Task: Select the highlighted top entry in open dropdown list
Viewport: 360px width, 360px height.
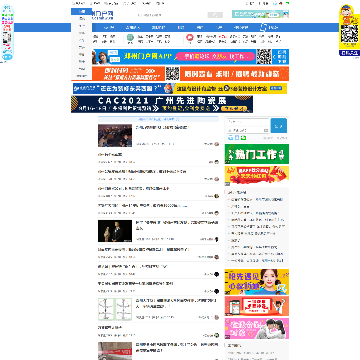Action: tap(82, 11)
